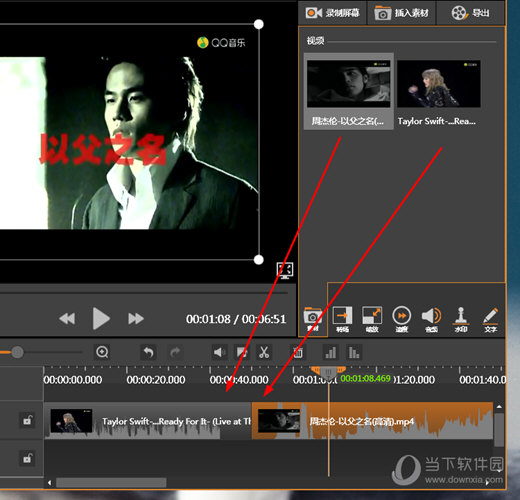Image resolution: width=520 pixels, height=500 pixels.
Task: Play the preview video
Action: pos(101,319)
